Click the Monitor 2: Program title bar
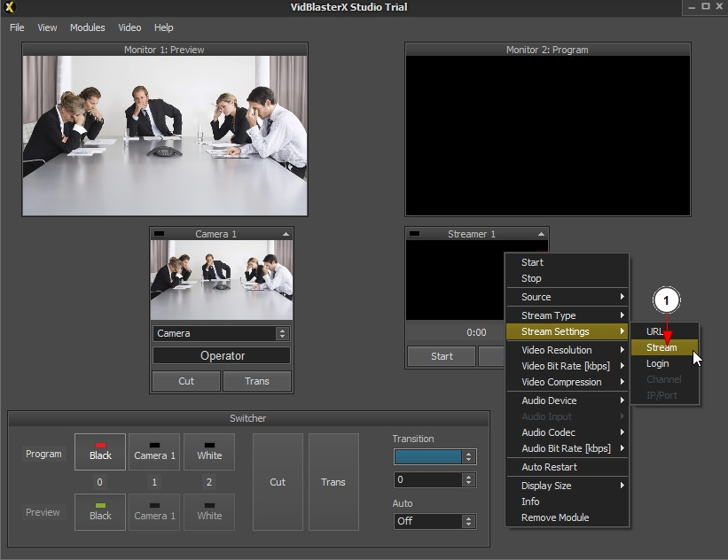Viewport: 728px width, 560px height. click(548, 50)
